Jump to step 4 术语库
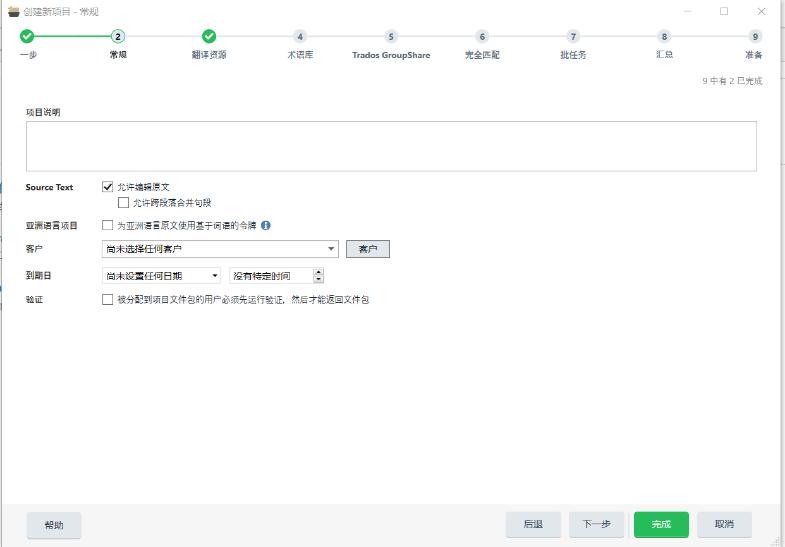Image resolution: width=785 pixels, height=547 pixels. (x=300, y=36)
